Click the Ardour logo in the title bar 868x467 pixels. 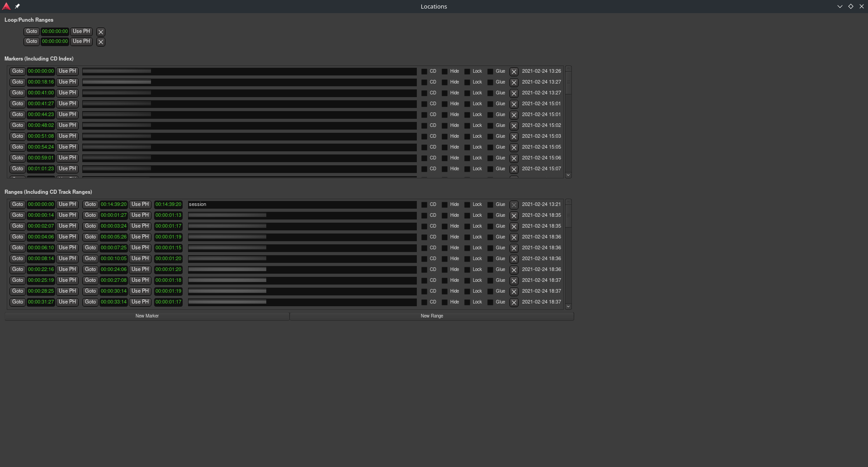point(6,6)
